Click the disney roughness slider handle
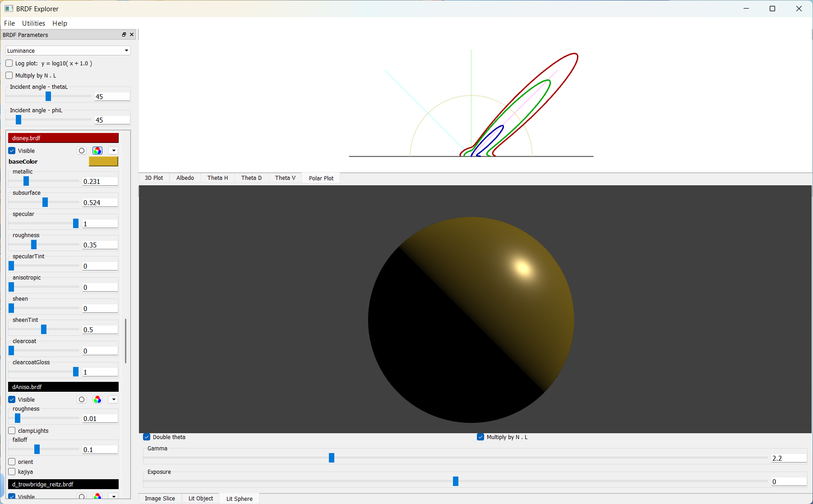This screenshot has width=813, height=504. click(x=34, y=245)
